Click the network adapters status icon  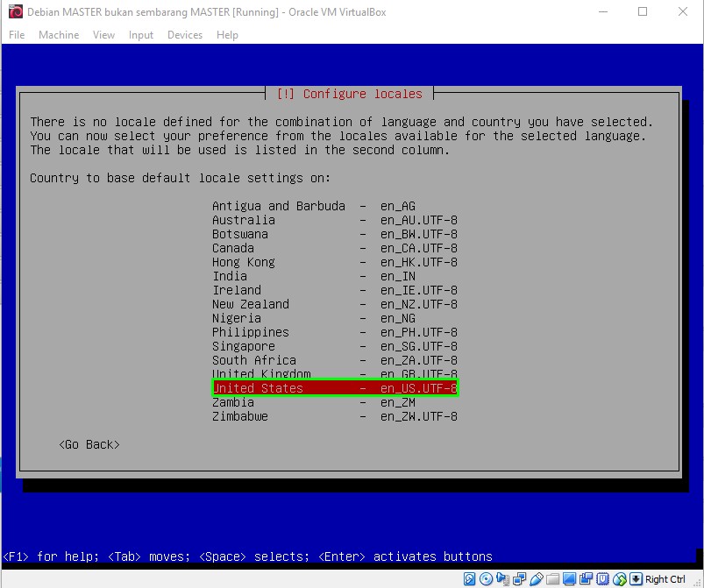tap(520, 579)
